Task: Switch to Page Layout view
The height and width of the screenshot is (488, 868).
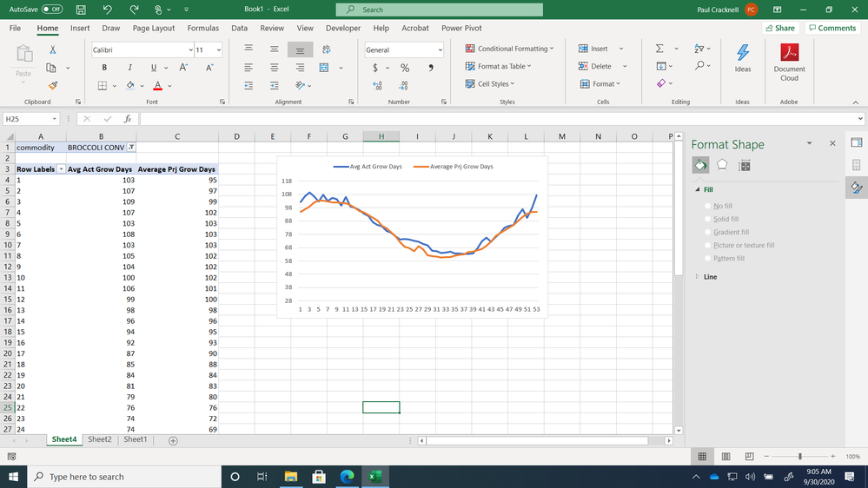Action: (726, 457)
